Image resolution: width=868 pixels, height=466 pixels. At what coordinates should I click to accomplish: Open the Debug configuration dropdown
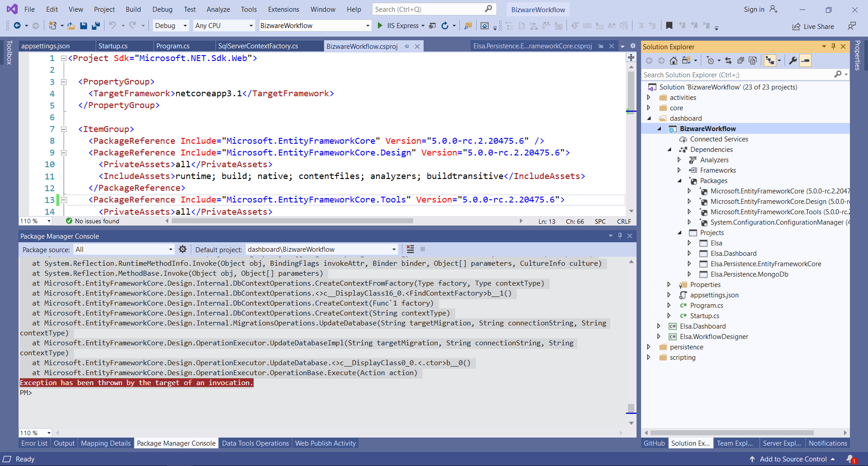[x=184, y=25]
